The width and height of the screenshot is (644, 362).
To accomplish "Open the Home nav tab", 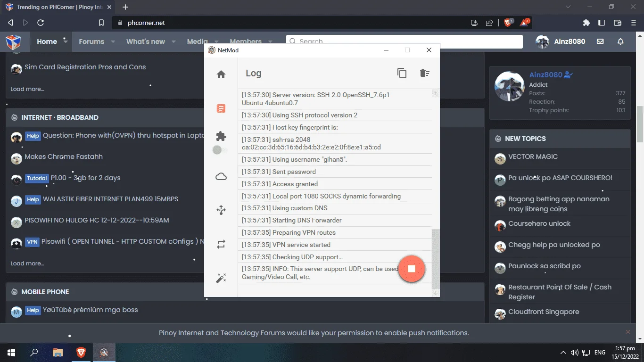I will [x=47, y=41].
